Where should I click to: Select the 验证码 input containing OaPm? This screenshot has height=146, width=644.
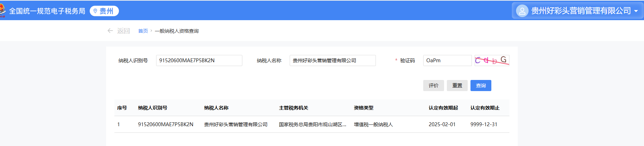coord(447,60)
